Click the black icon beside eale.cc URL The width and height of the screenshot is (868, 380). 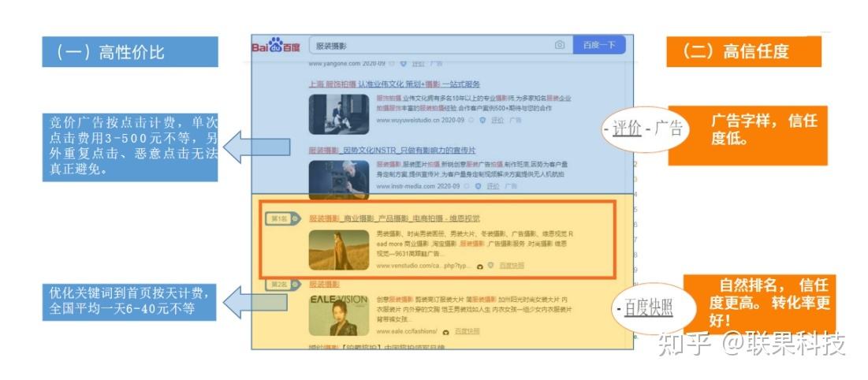(446, 332)
